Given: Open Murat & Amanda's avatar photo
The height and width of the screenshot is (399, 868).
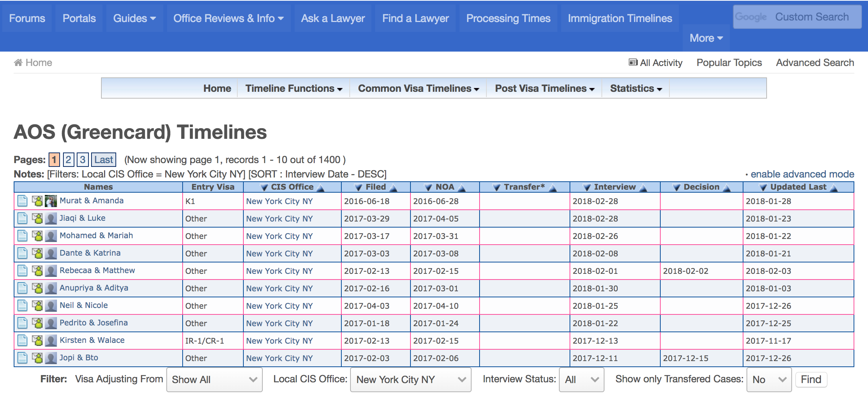Looking at the screenshot, I should coord(51,201).
